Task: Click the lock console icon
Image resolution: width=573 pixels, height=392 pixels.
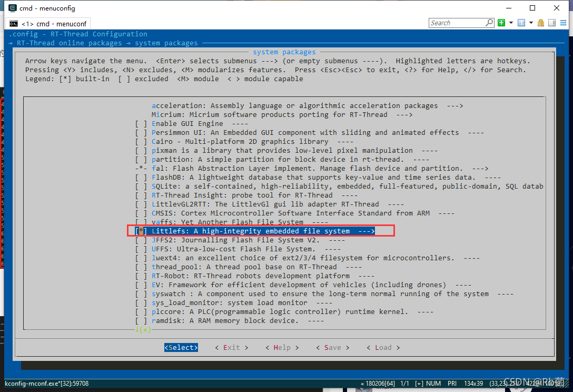Action: click(x=541, y=23)
